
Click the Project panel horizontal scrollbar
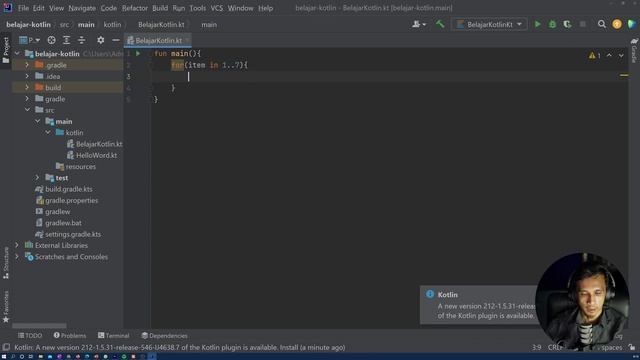click(39, 326)
